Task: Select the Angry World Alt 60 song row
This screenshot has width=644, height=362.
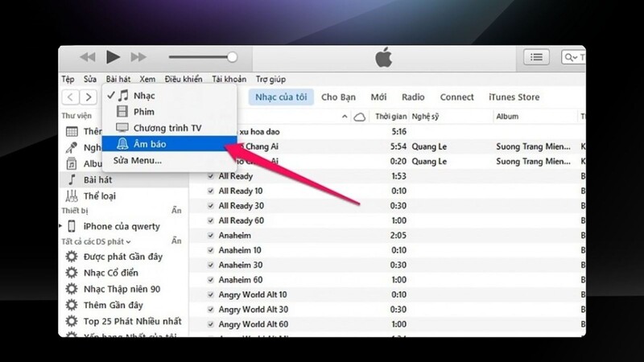Action: (x=388, y=324)
